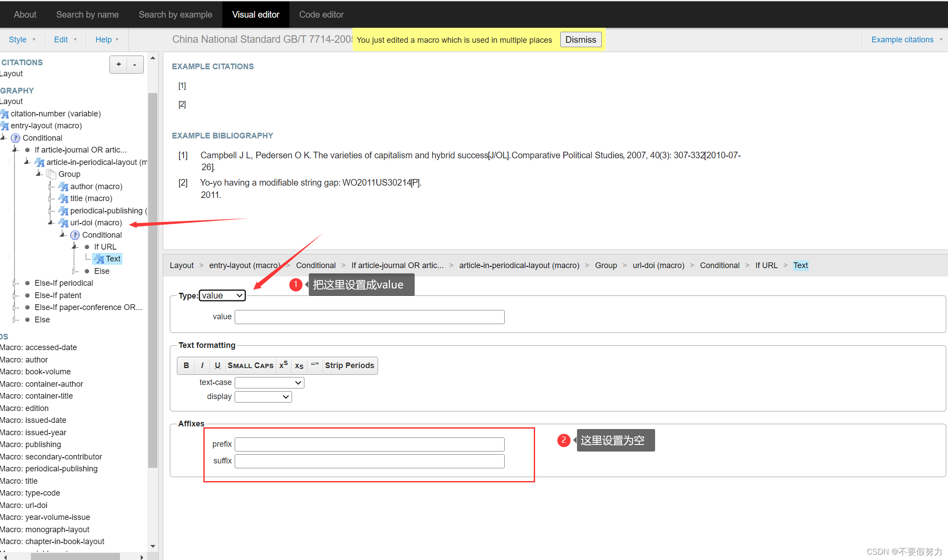Select url-doi (macro) tree node
This screenshot has height=560, width=948.
[96, 223]
